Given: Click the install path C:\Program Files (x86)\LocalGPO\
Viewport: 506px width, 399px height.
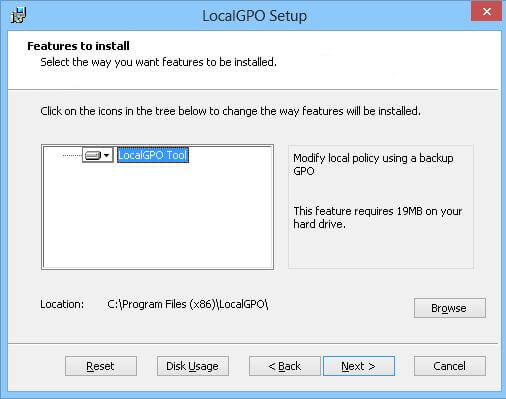Looking at the screenshot, I should (188, 304).
